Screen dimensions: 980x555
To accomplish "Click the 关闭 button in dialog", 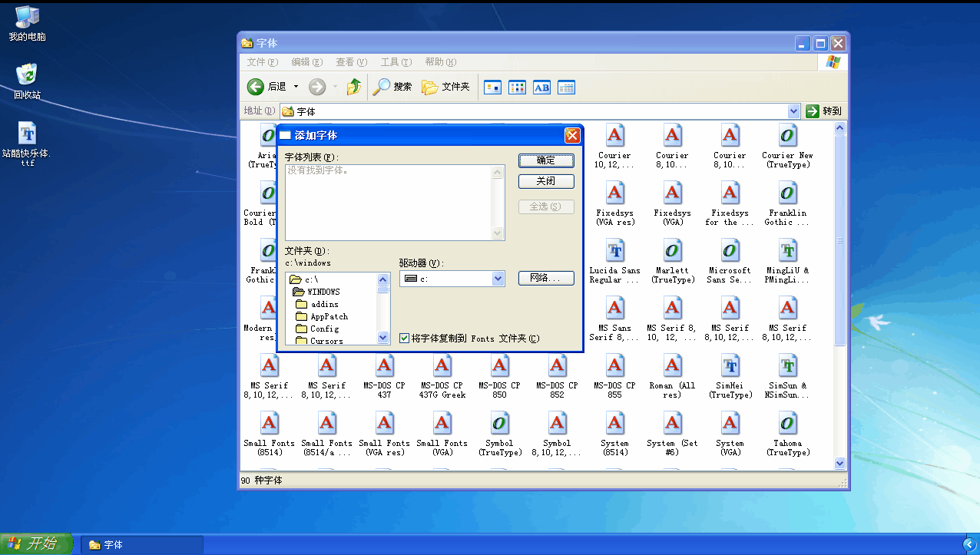I will coord(546,181).
